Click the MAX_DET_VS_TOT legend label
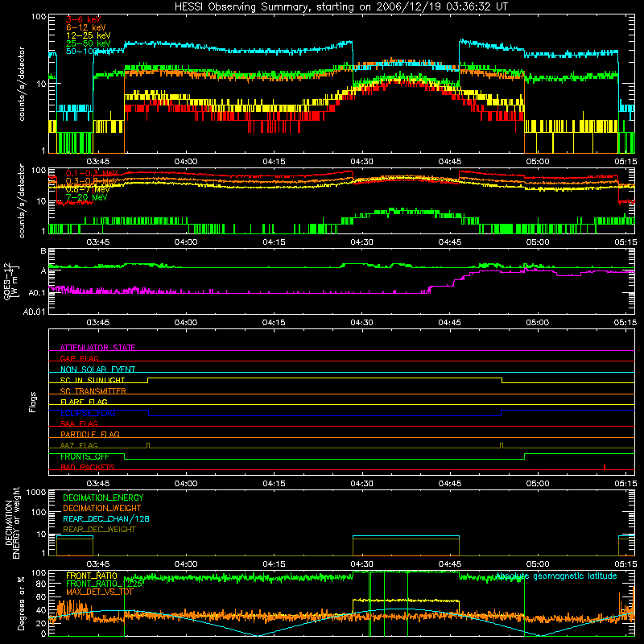The image size is (644, 644). pyautogui.click(x=99, y=592)
